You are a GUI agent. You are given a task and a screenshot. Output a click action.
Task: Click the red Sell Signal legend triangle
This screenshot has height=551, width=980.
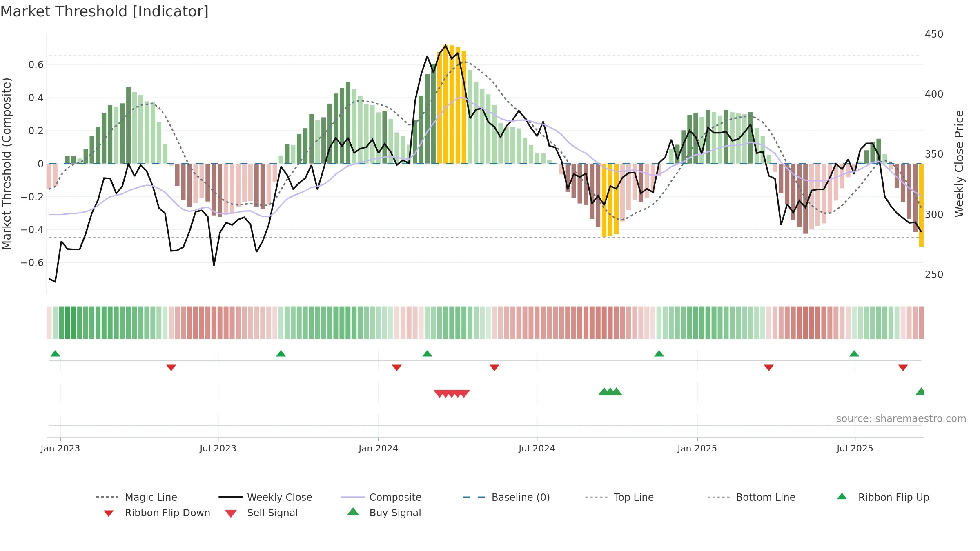pyautogui.click(x=231, y=513)
